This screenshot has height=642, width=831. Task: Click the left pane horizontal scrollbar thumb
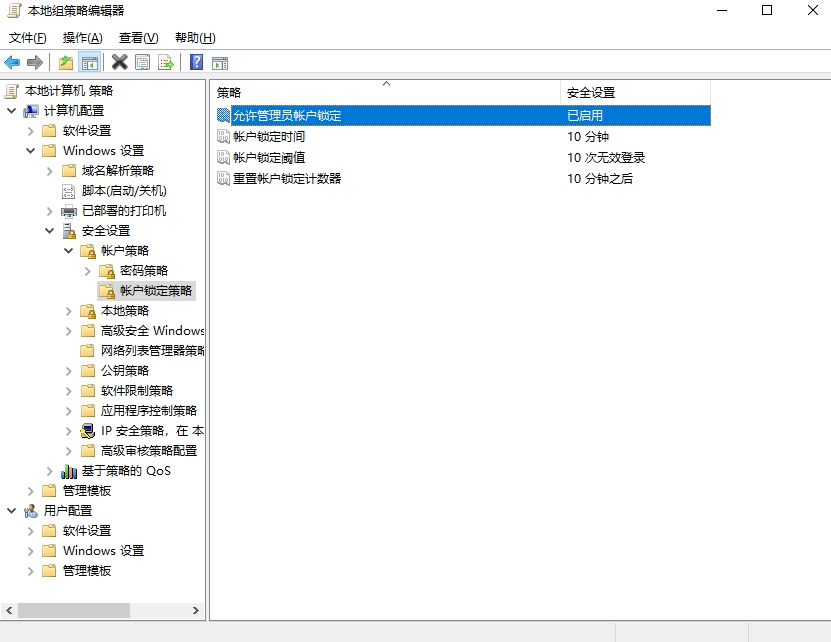click(73, 610)
